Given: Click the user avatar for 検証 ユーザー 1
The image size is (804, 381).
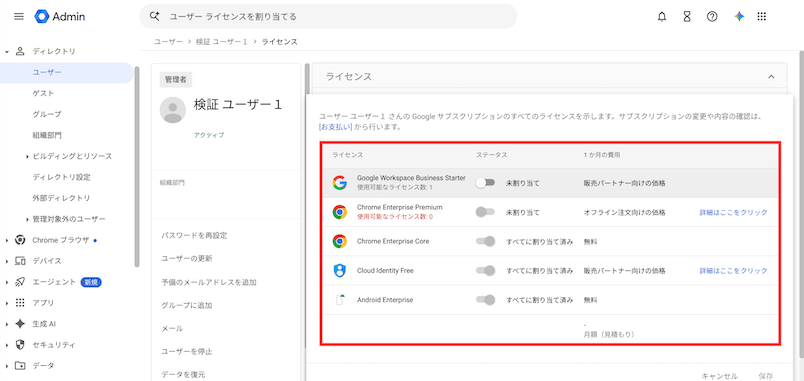Looking at the screenshot, I should pos(173,110).
